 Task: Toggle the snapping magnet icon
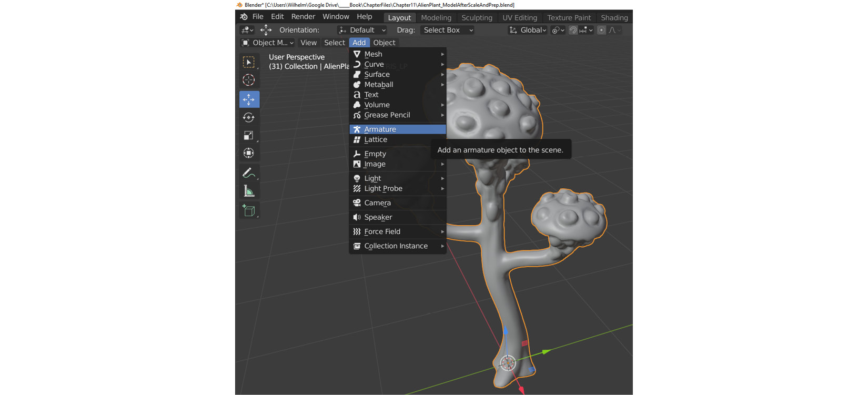point(573,30)
